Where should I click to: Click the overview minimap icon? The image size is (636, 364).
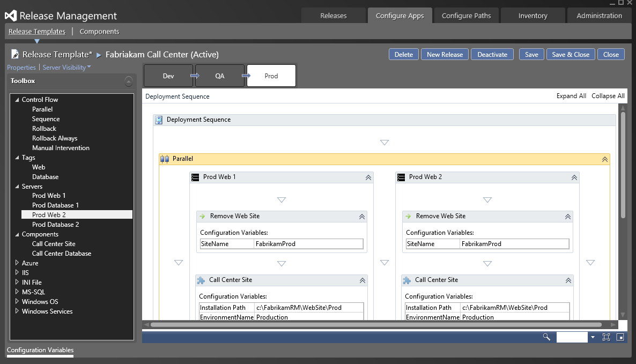point(620,337)
